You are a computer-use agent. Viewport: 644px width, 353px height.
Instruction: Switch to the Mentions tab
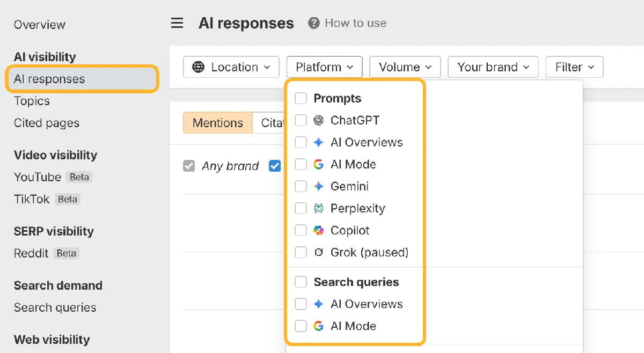pos(218,123)
